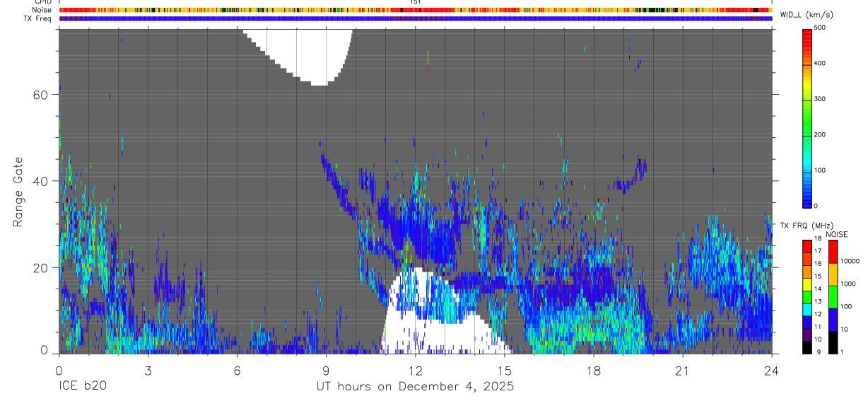Click the x-axis tick label '24'
The width and height of the screenshot is (868, 401).
click(771, 370)
